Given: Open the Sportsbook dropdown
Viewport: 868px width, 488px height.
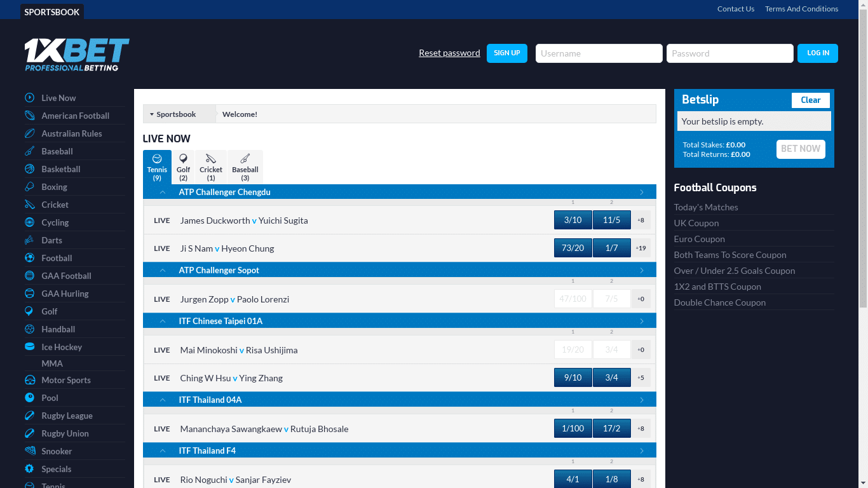Looking at the screenshot, I should pyautogui.click(x=177, y=114).
